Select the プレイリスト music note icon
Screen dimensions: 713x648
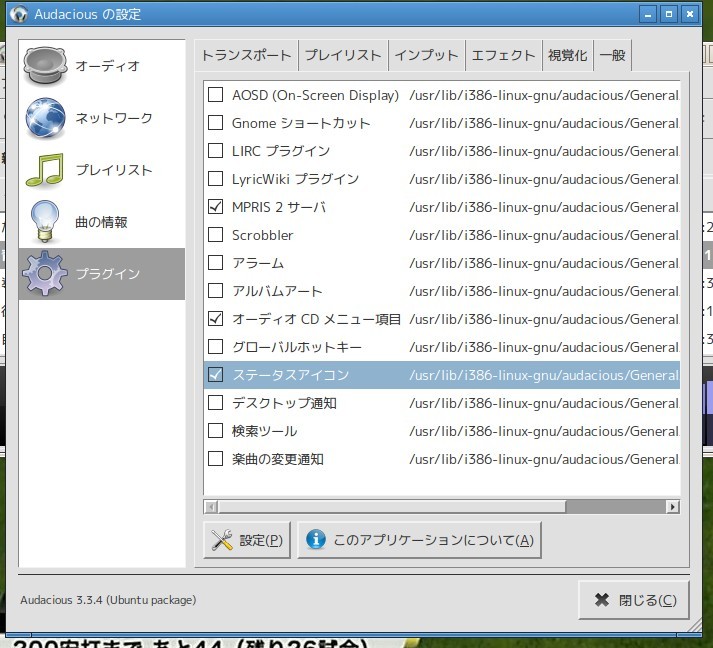(45, 170)
